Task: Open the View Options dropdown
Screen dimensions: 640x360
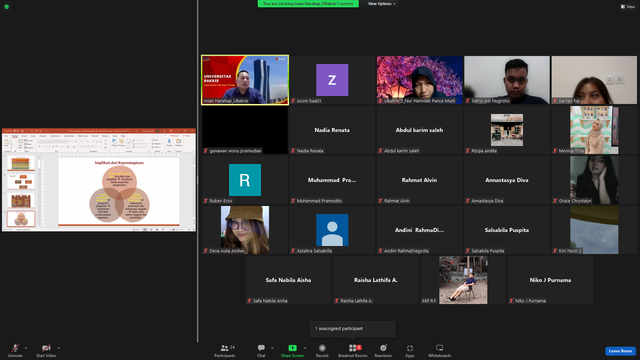Action: [x=381, y=4]
